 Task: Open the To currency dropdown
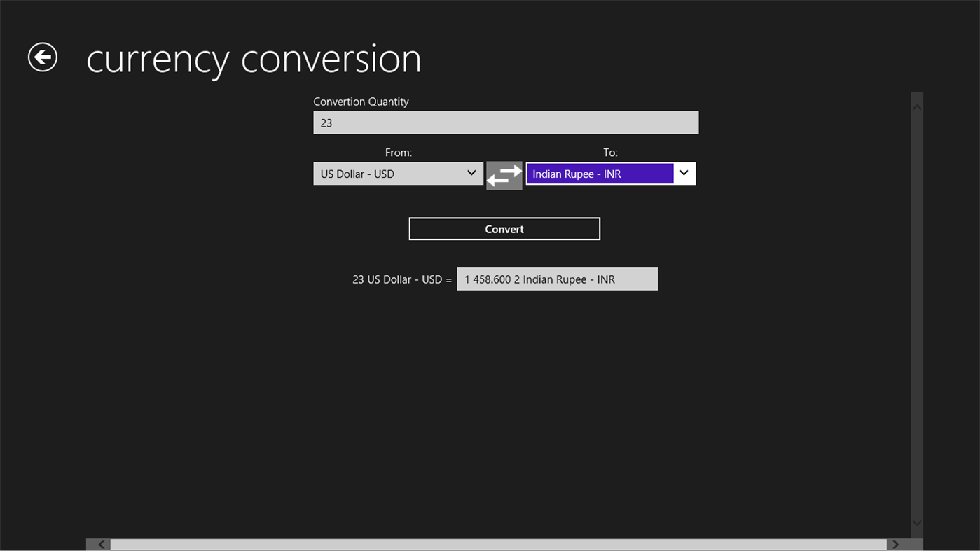coord(610,174)
